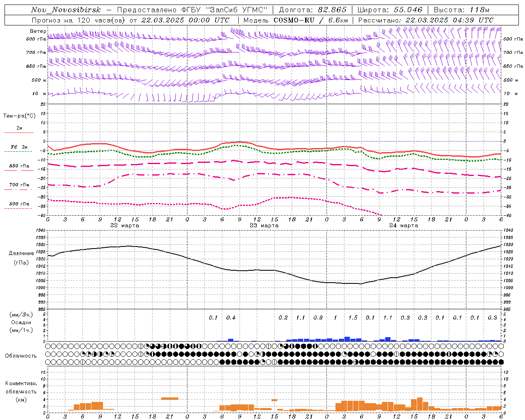Viewport: 525px width, 420px height.
Task: Click the 0.2 precipitation value
Action: coord(283,317)
